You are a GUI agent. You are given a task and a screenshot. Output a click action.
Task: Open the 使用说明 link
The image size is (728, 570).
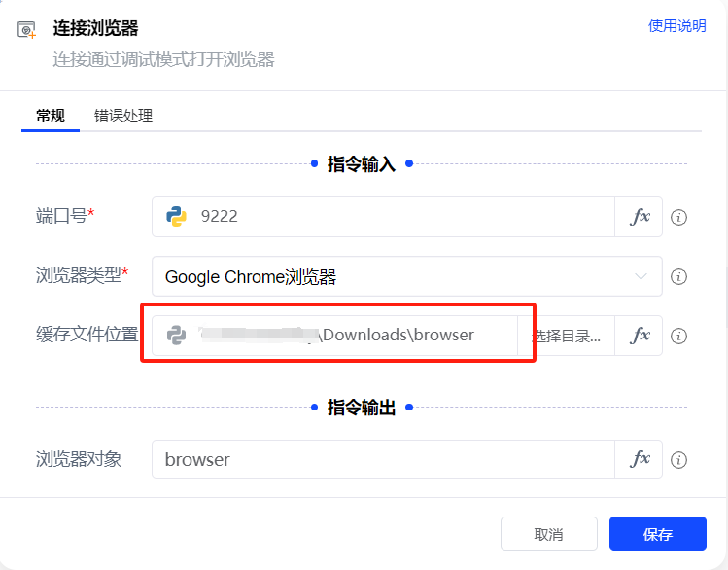676,26
